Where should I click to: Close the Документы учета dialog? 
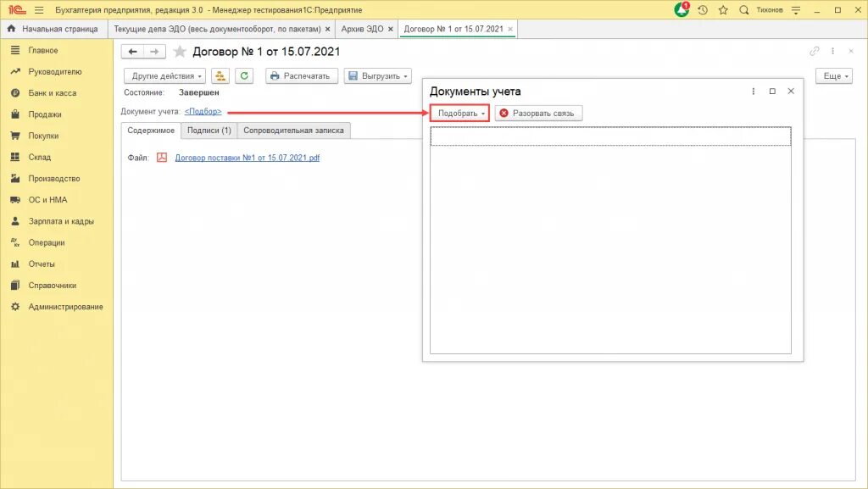(x=791, y=92)
